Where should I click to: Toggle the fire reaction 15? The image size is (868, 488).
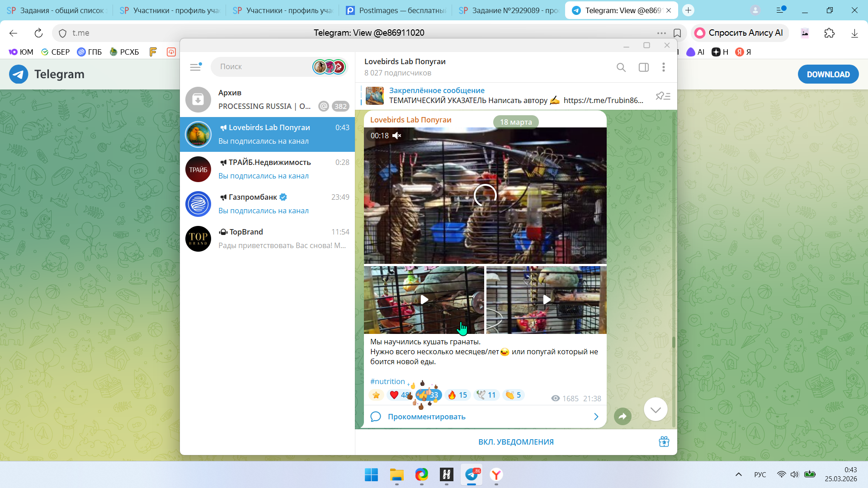point(457,395)
